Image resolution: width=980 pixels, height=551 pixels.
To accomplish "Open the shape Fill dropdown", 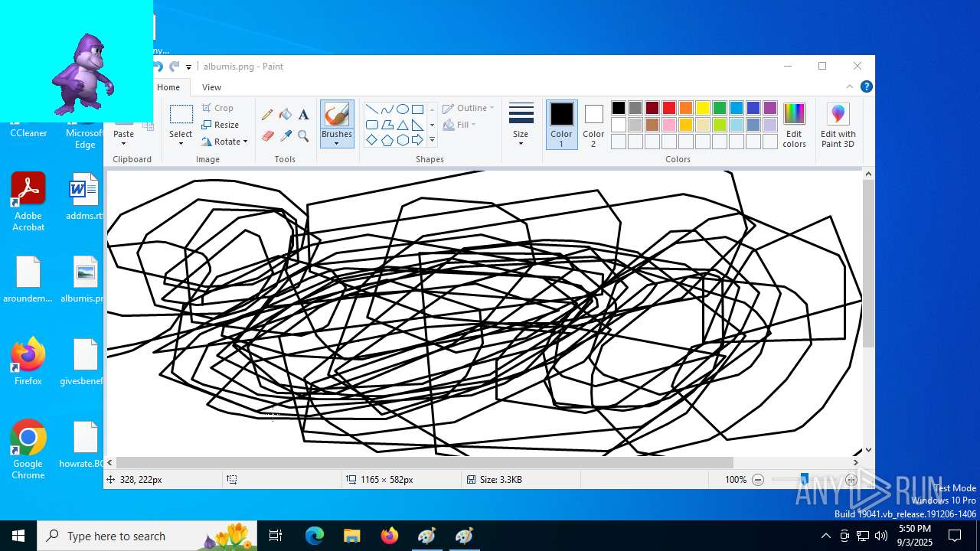I will (459, 125).
